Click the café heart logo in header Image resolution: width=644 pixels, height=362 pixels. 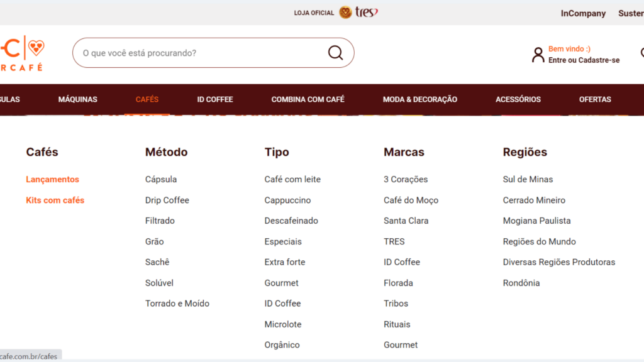(22, 53)
